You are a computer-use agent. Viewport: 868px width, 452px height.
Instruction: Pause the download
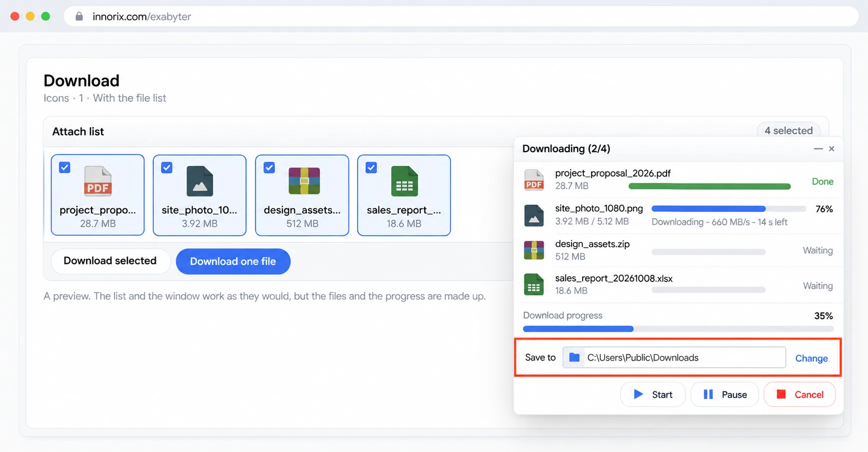(725, 395)
